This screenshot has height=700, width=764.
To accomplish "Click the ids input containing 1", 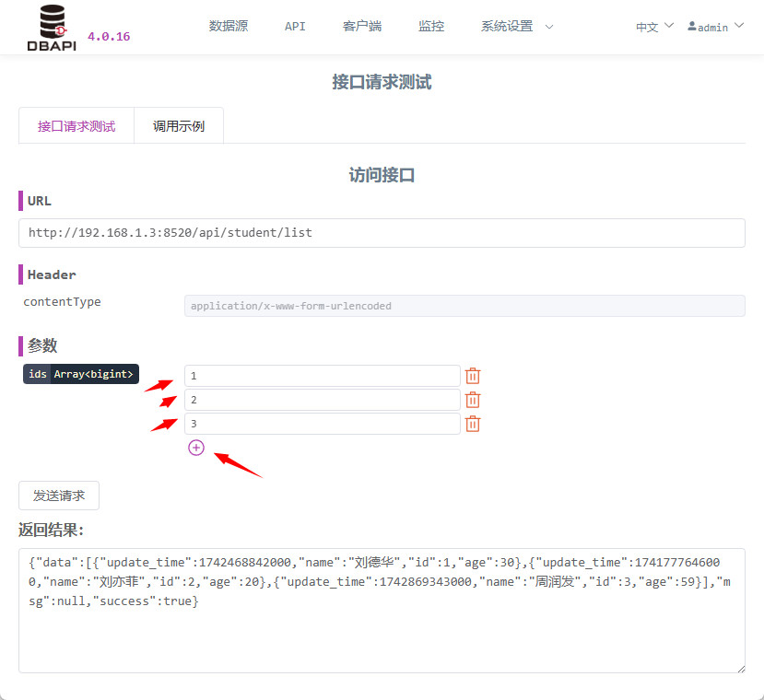I will tap(323, 376).
